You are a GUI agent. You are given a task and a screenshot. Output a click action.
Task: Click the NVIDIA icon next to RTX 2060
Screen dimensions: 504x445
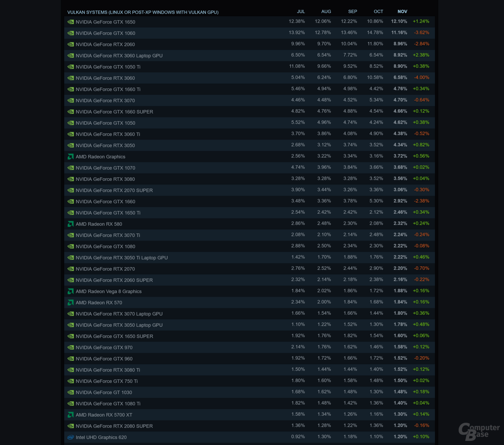point(71,44)
